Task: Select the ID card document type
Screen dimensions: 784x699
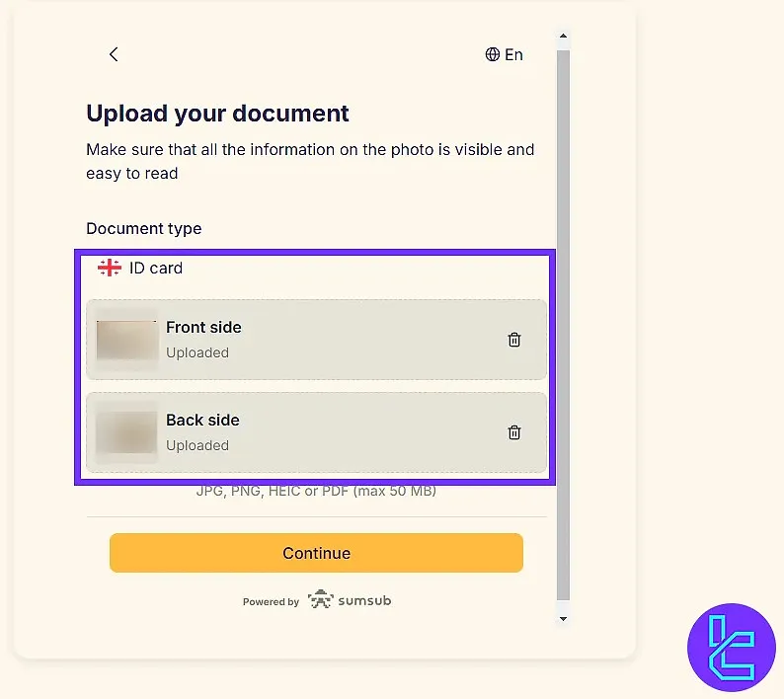Action: (x=155, y=268)
